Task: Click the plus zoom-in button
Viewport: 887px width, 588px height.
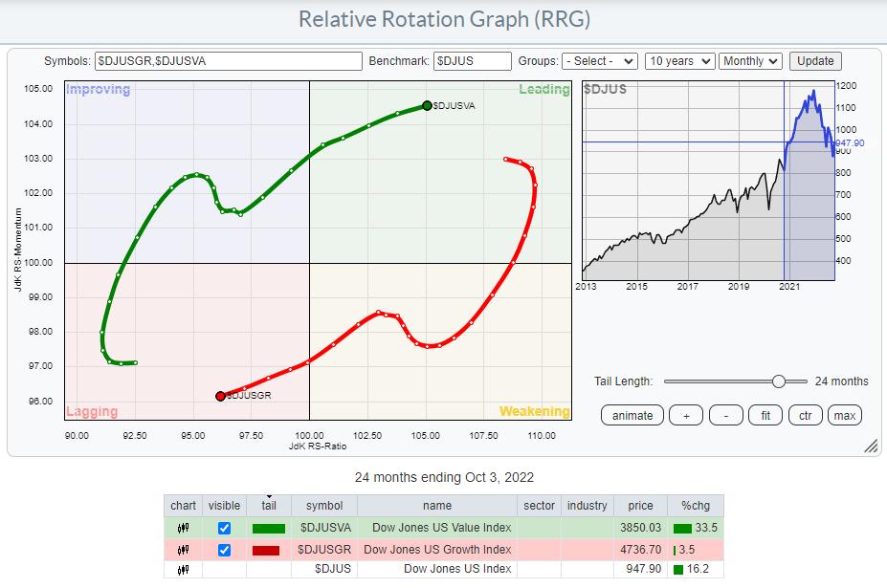Action: (686, 415)
